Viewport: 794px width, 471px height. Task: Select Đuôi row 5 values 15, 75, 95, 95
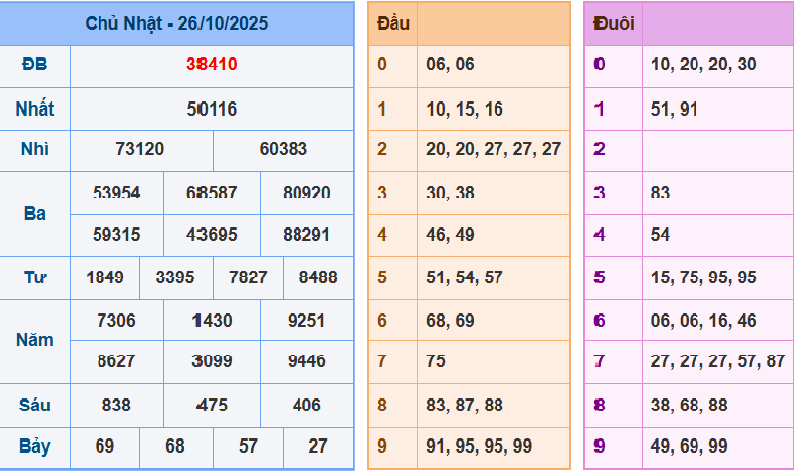point(703,278)
